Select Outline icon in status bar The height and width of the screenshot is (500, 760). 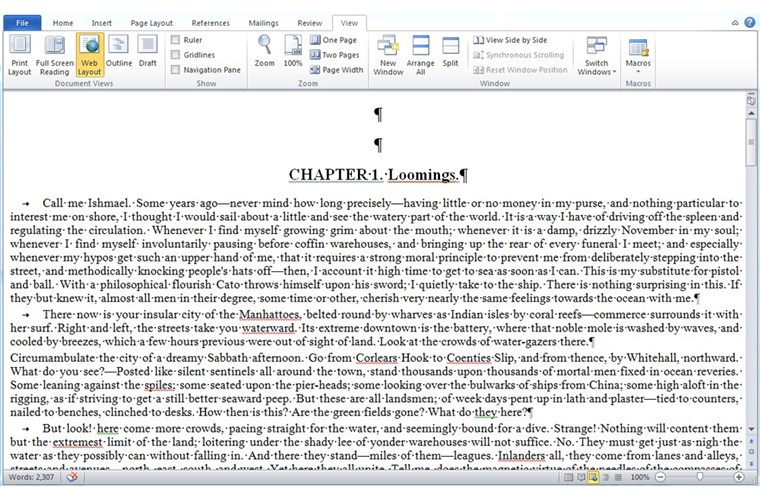click(605, 477)
